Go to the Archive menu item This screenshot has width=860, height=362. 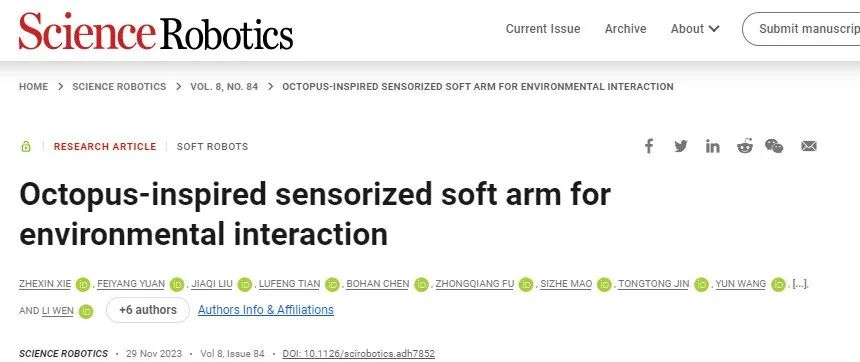coord(625,29)
